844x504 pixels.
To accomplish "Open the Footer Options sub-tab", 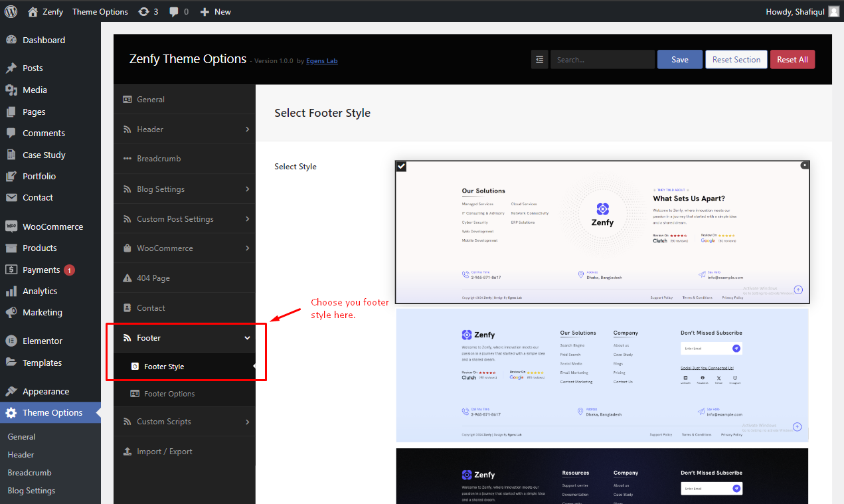I will [185, 394].
